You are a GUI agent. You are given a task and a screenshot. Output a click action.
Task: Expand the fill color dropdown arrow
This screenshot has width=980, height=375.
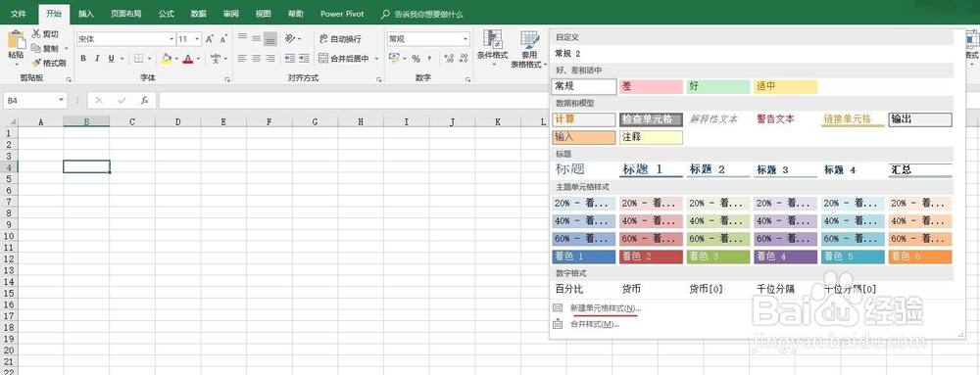(x=176, y=59)
